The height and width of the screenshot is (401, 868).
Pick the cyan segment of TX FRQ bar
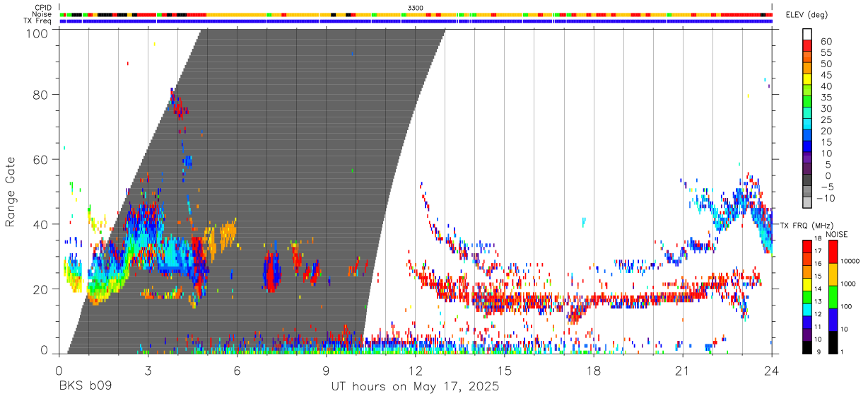tap(807, 310)
